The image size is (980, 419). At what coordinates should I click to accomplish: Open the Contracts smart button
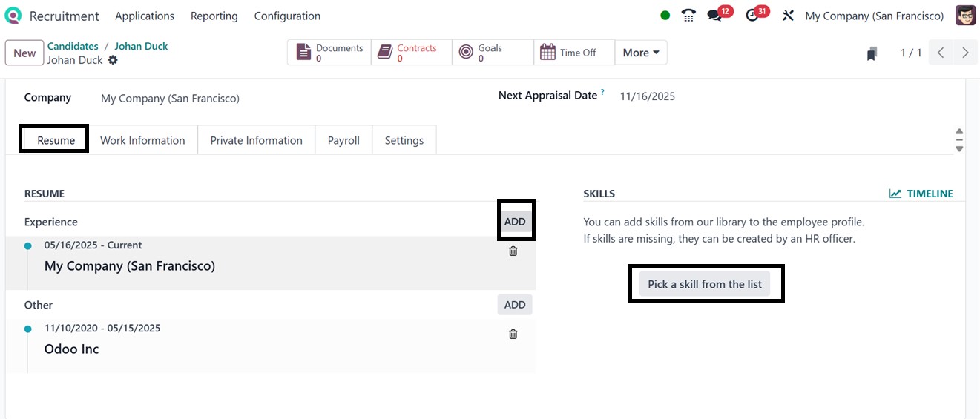coord(411,53)
